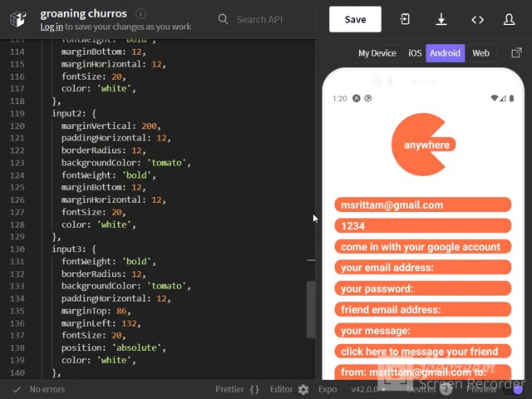Click the 'your message:' field
Screen dimensions: 532x399
(x=423, y=331)
